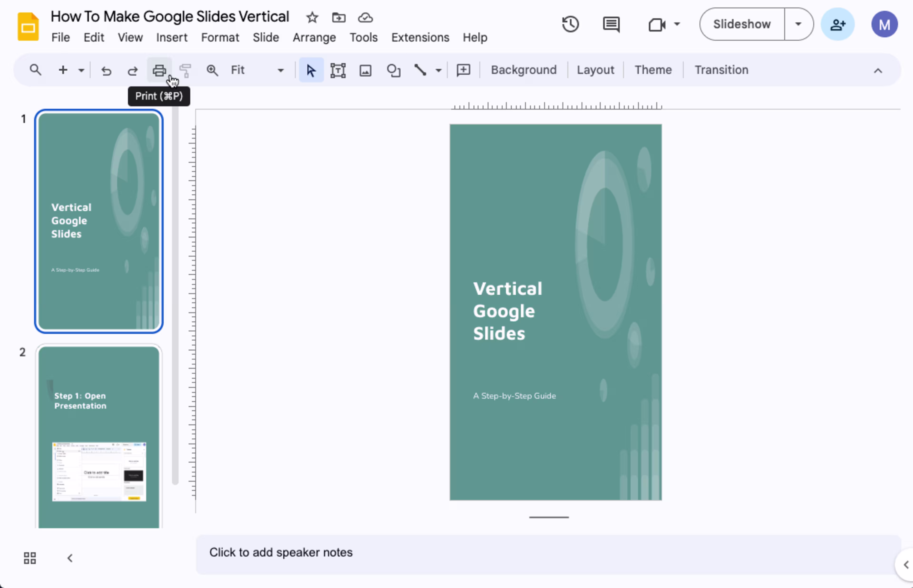Click the Move to folder icon
913x588 pixels.
coord(338,17)
